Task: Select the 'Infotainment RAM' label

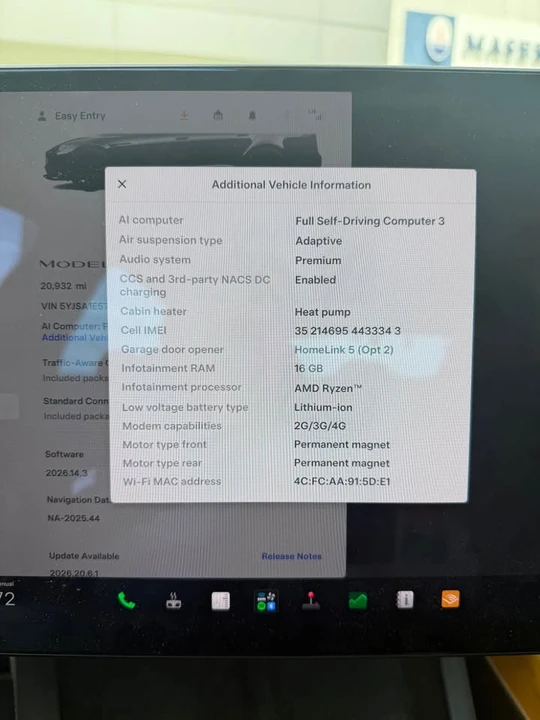Action: pyautogui.click(x=168, y=368)
